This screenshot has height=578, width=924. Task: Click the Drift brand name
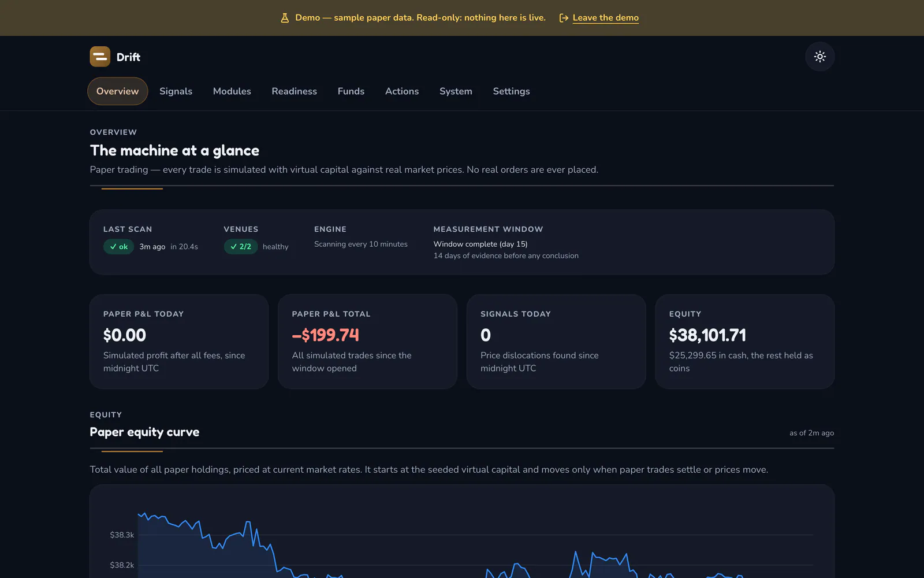pyautogui.click(x=128, y=57)
